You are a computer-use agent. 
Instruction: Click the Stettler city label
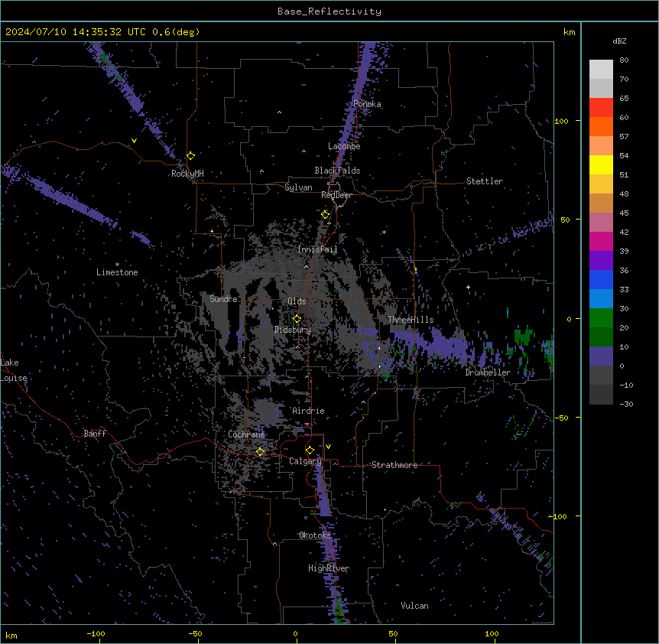[485, 181]
